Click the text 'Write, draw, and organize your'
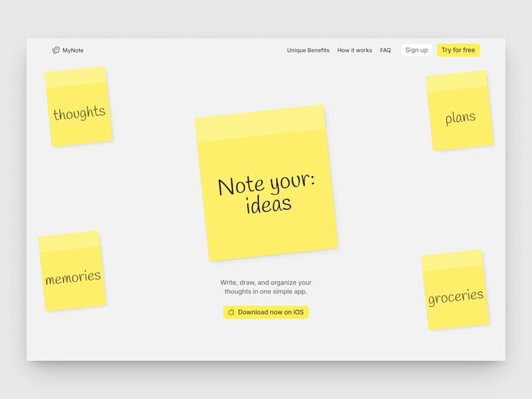532x399 pixels. click(265, 283)
